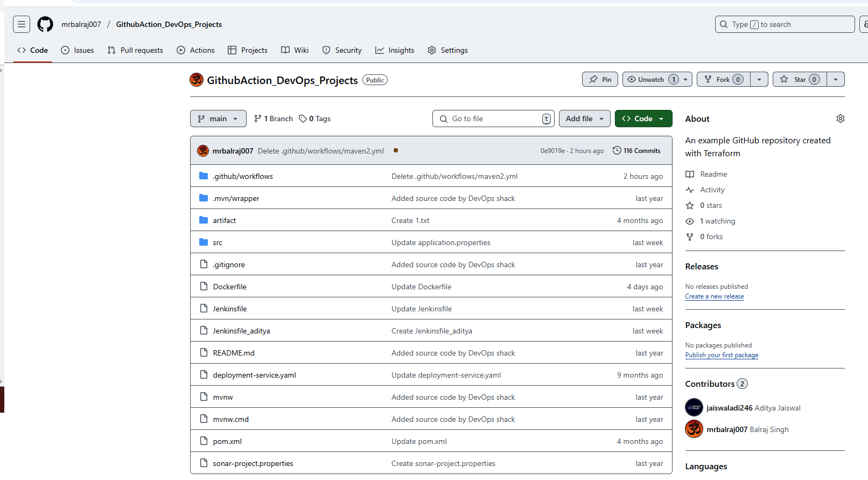Open the mvnw.cmd file
The width and height of the screenshot is (868, 480).
click(x=230, y=419)
